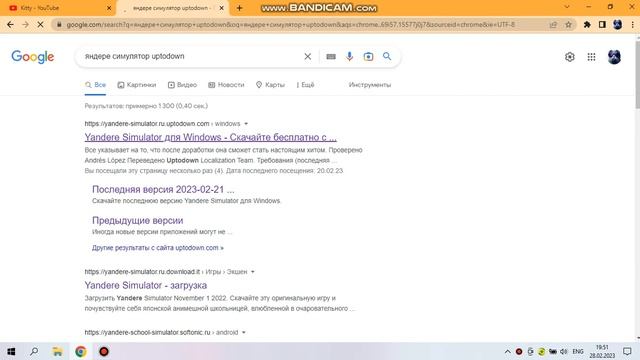This screenshot has height=360, width=640.
Task: Click the page vertical scrollbar thumb
Action: click(x=637, y=75)
